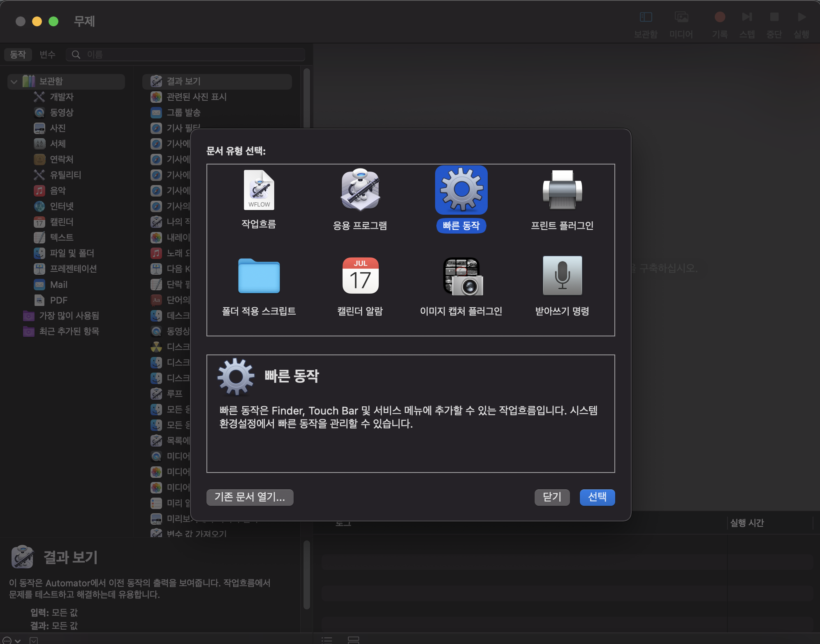Image resolution: width=820 pixels, height=644 pixels.
Task: Open the ellipsis dropdown at bottom left
Action: [x=11, y=640]
